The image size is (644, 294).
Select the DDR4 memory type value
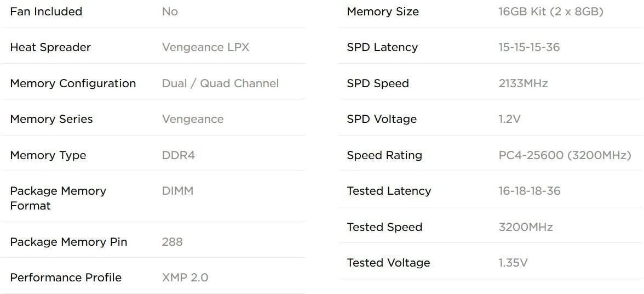coord(178,155)
